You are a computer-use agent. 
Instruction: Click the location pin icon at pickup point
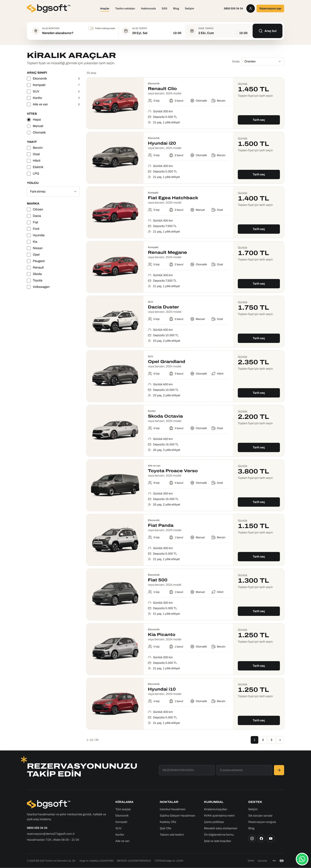coord(36,31)
